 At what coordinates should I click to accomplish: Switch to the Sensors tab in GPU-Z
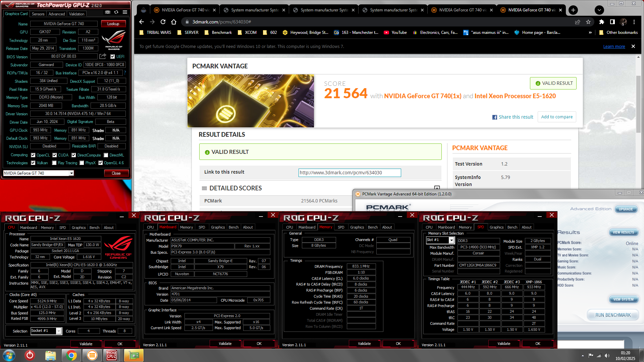coord(38,14)
